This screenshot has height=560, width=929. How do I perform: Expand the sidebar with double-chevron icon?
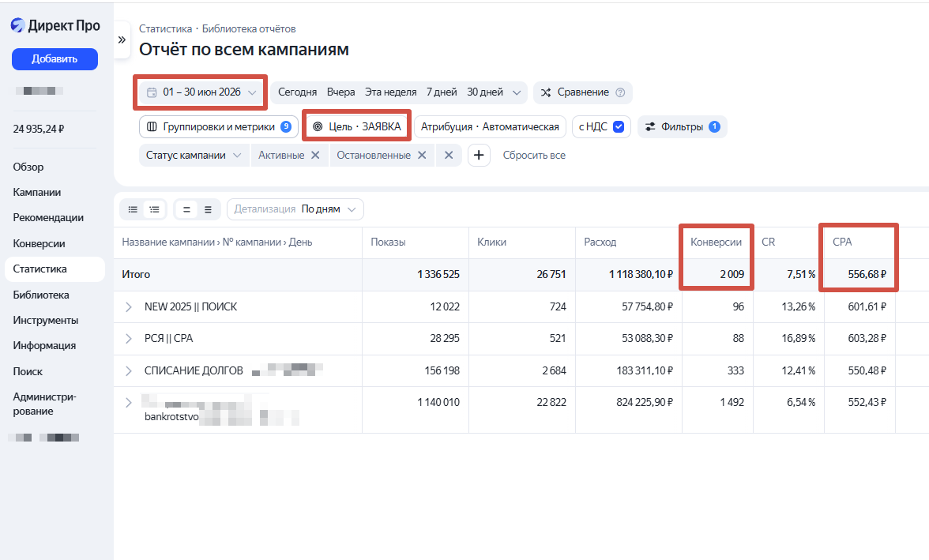click(122, 39)
